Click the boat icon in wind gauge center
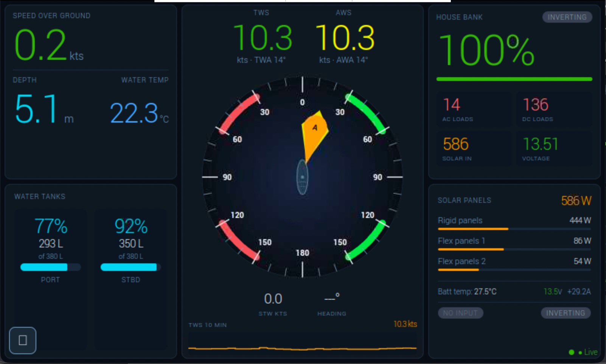The image size is (606, 364). (x=302, y=177)
